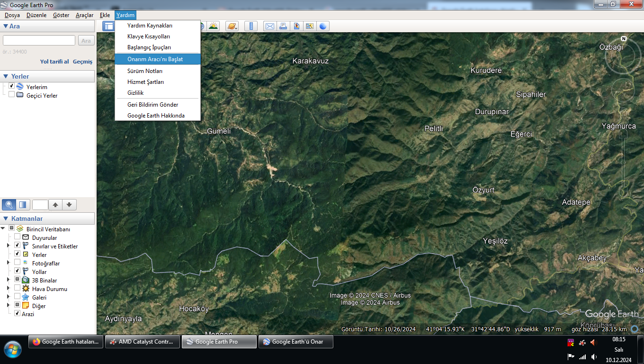Click the Yol tarifi al link
Image resolution: width=644 pixels, height=364 pixels.
point(54,62)
